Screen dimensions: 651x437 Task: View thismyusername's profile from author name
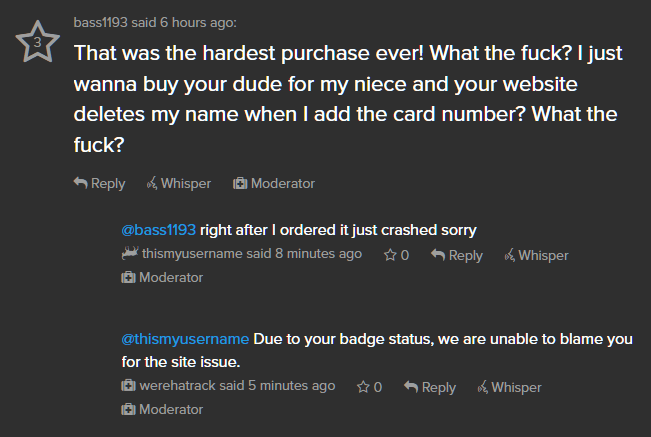(192, 254)
